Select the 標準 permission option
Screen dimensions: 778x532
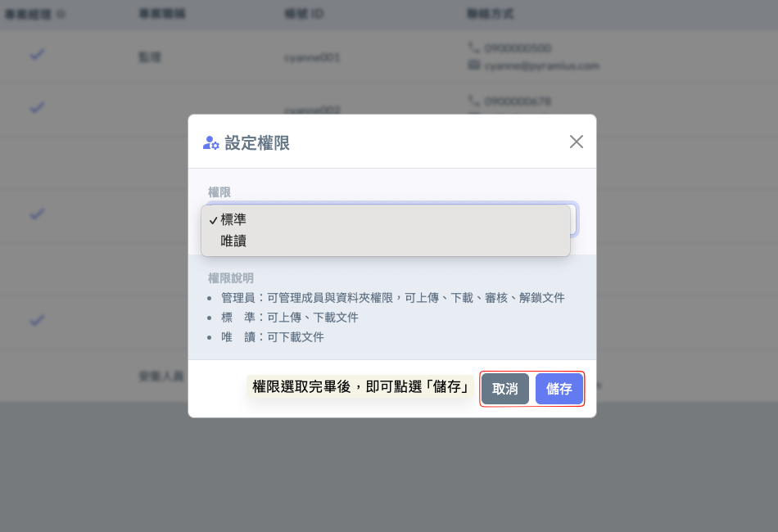point(233,219)
